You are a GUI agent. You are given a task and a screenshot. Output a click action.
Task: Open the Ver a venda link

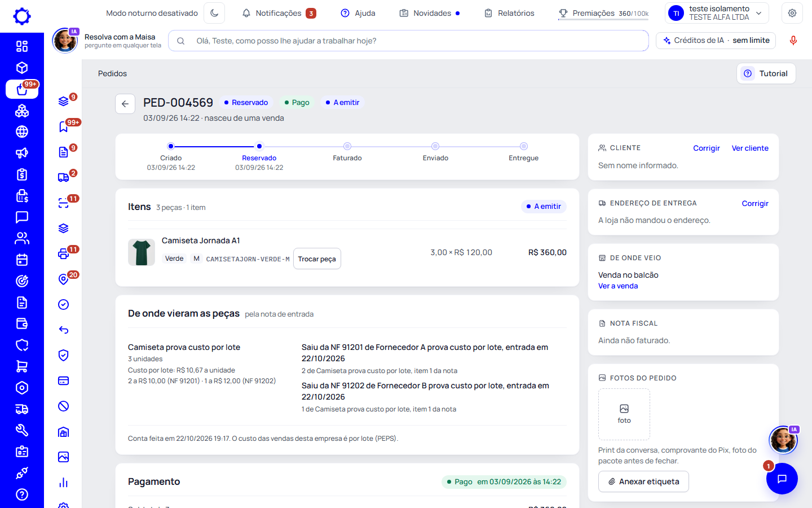pos(618,286)
